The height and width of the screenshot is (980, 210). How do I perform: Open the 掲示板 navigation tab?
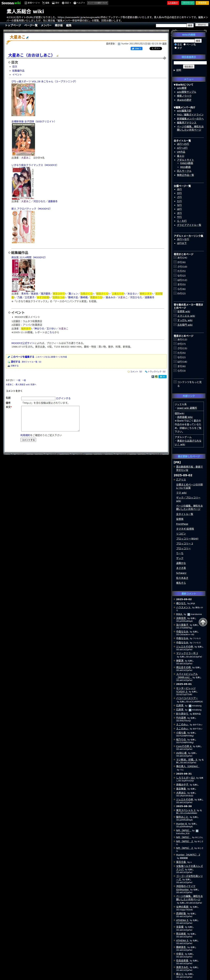pyautogui.click(x=59, y=25)
